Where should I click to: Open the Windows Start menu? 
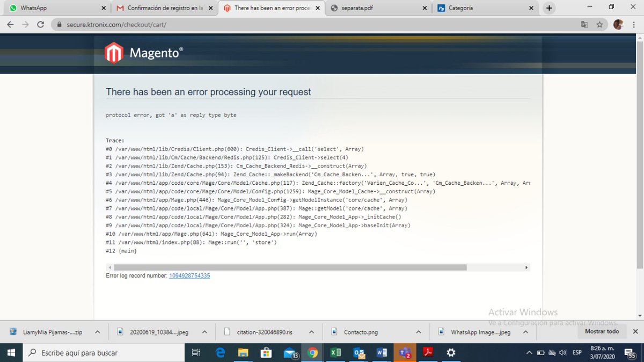point(11,352)
